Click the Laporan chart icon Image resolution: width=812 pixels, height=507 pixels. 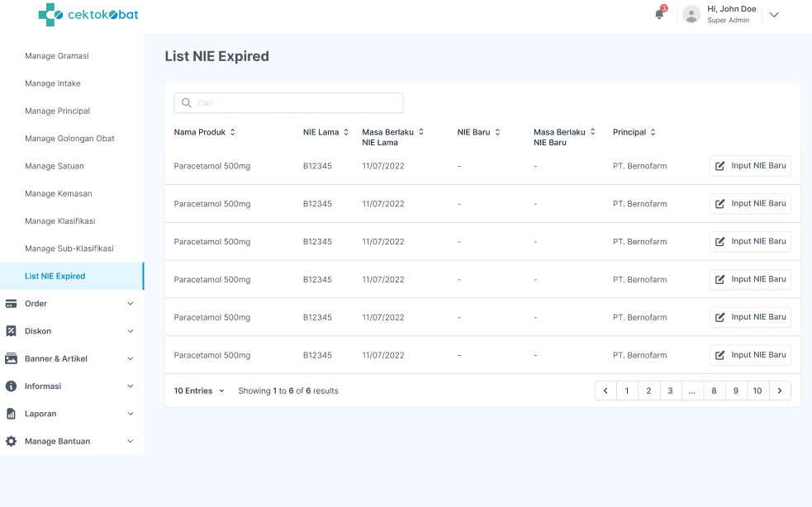tap(11, 414)
